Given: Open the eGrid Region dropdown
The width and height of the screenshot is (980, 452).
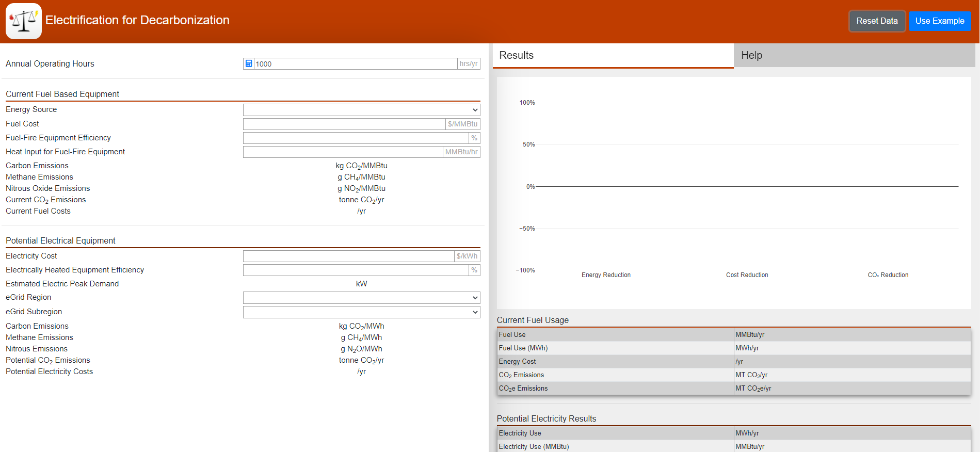Looking at the screenshot, I should point(361,298).
